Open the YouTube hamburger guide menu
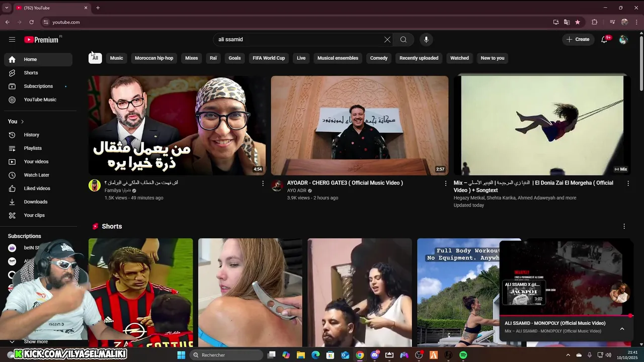This screenshot has width=644, height=362. (12, 39)
